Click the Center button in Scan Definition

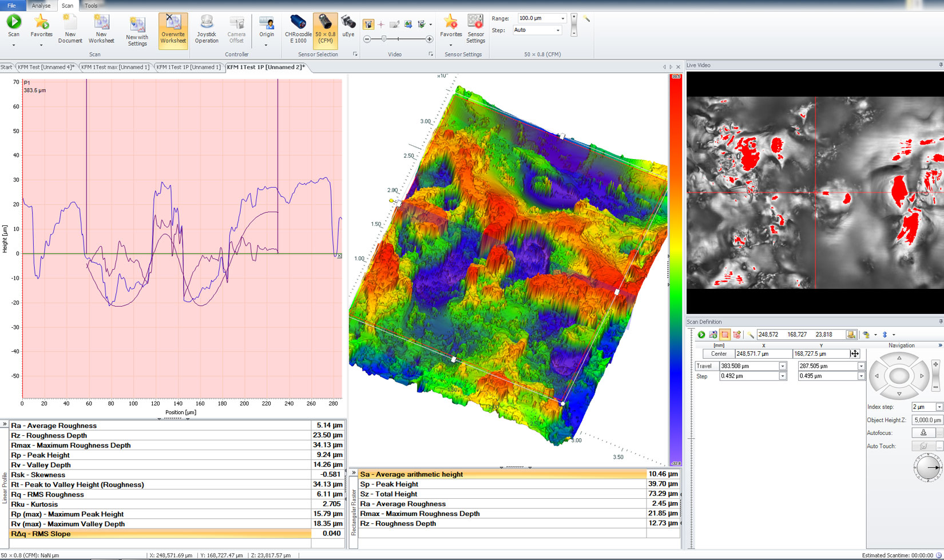719,354
